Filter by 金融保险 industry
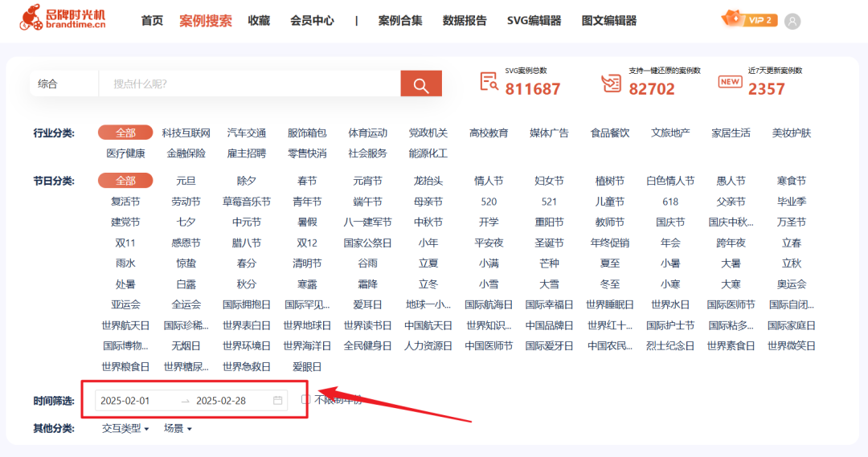 186,153
